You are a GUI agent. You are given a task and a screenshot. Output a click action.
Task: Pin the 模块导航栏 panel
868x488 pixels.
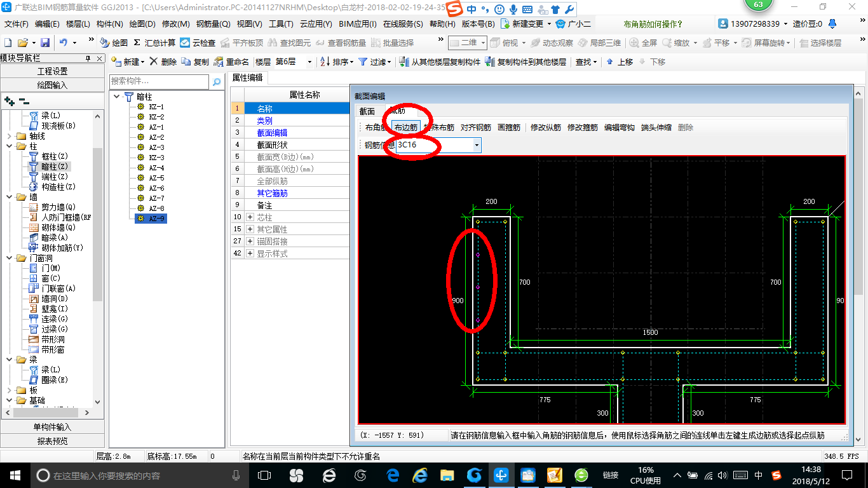pyautogui.click(x=88, y=58)
